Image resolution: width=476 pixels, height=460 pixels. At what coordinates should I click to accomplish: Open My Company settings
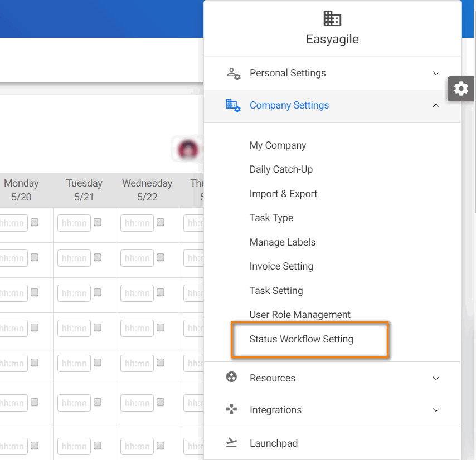(278, 145)
